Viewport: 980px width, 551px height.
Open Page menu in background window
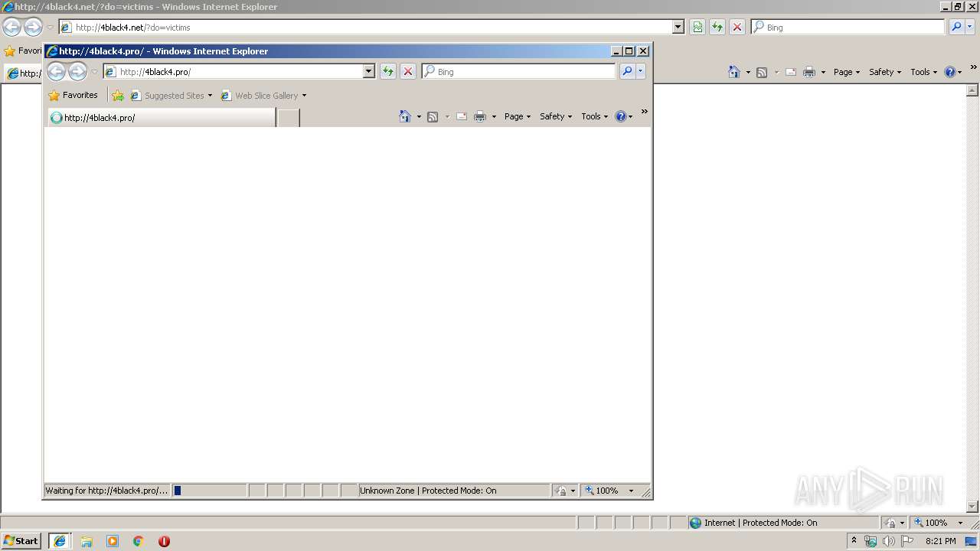(x=847, y=72)
